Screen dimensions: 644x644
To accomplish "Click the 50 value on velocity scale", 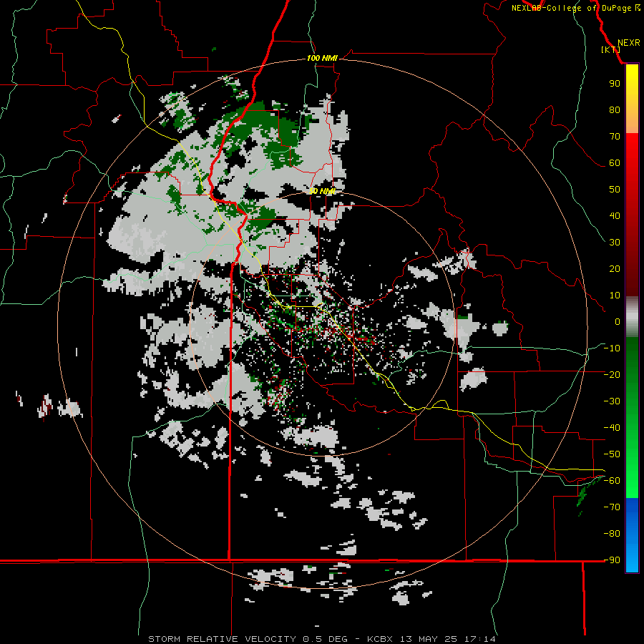I will pyautogui.click(x=615, y=190).
